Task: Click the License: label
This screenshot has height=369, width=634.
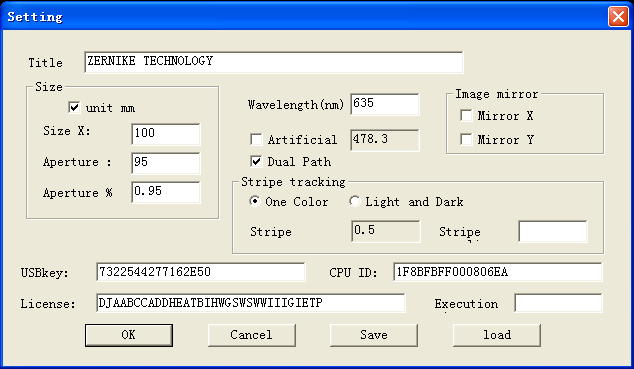Action: pos(48,304)
